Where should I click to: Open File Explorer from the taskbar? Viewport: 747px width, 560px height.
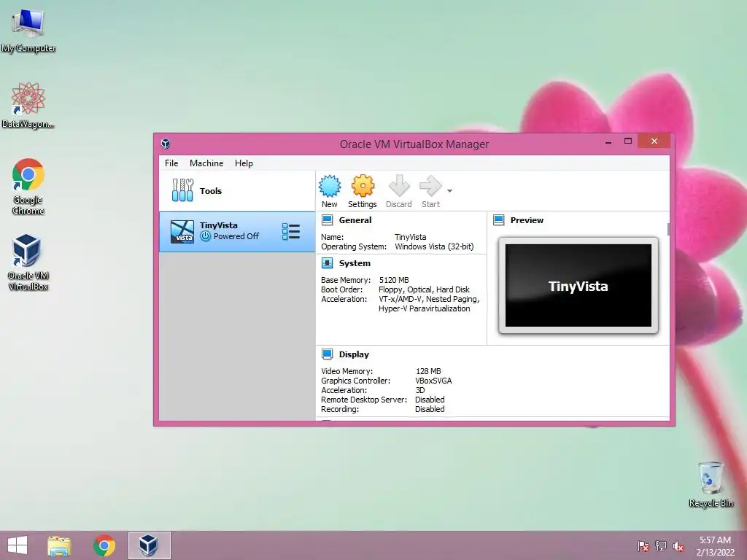tap(59, 545)
